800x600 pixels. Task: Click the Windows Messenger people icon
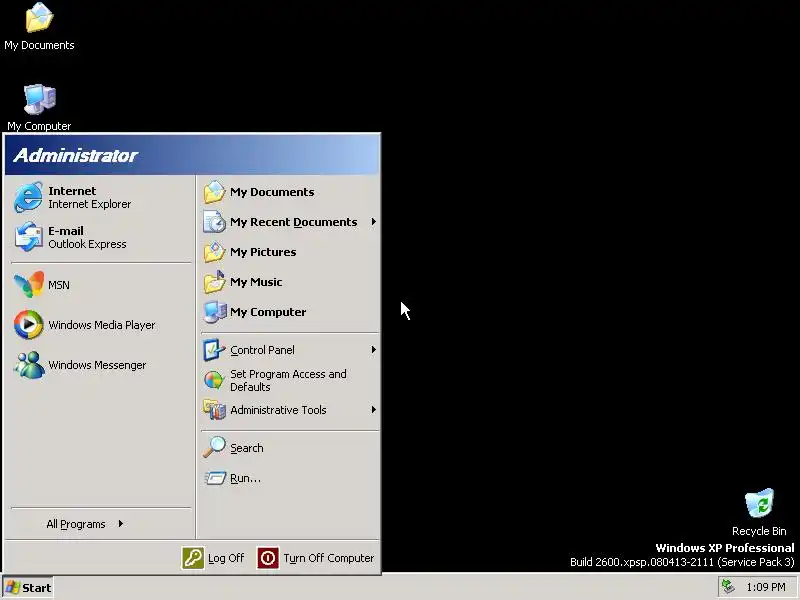pos(29,365)
